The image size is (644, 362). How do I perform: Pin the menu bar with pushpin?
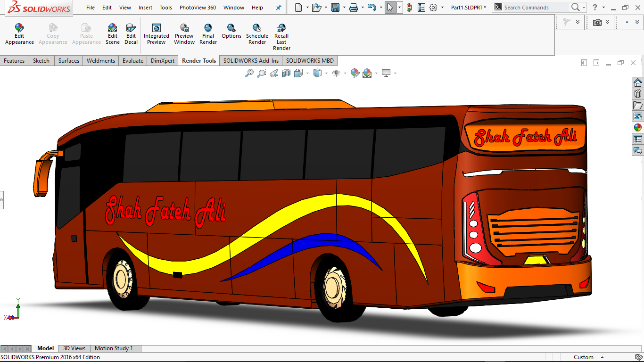279,8
